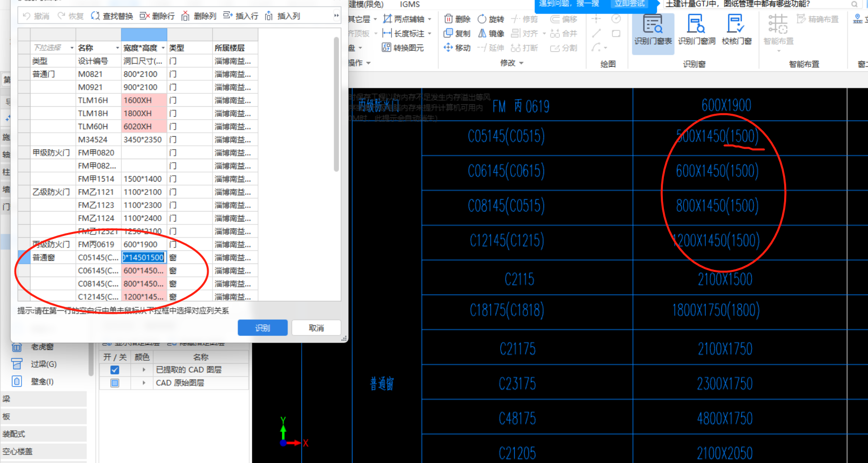
Task: Click the blue highlighted column selector header
Action: coord(144,34)
